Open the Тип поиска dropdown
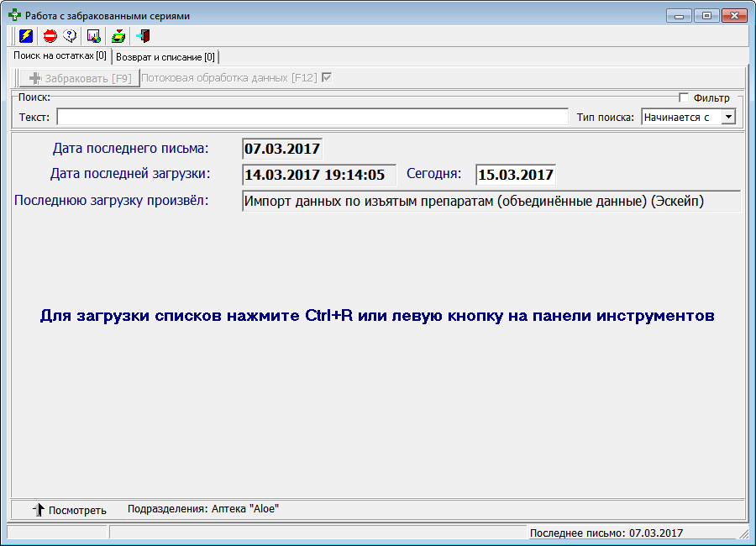This screenshot has width=756, height=546. 728,118
